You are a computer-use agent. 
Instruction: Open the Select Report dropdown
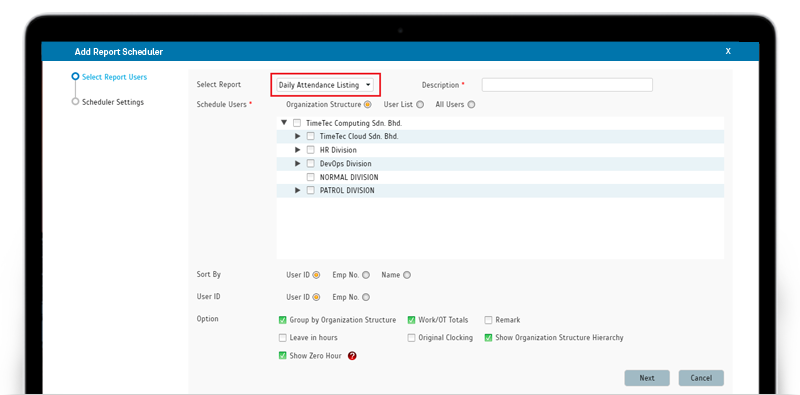(325, 85)
